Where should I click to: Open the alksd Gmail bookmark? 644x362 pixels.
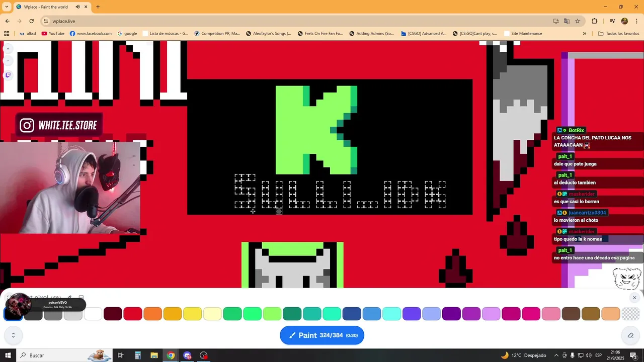[28, 34]
